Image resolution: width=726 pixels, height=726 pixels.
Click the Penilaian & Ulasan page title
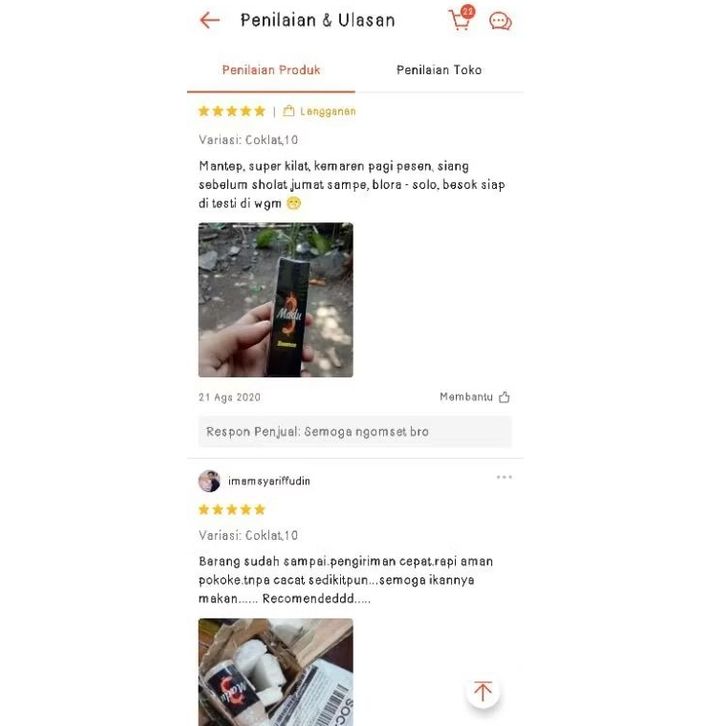point(318,20)
